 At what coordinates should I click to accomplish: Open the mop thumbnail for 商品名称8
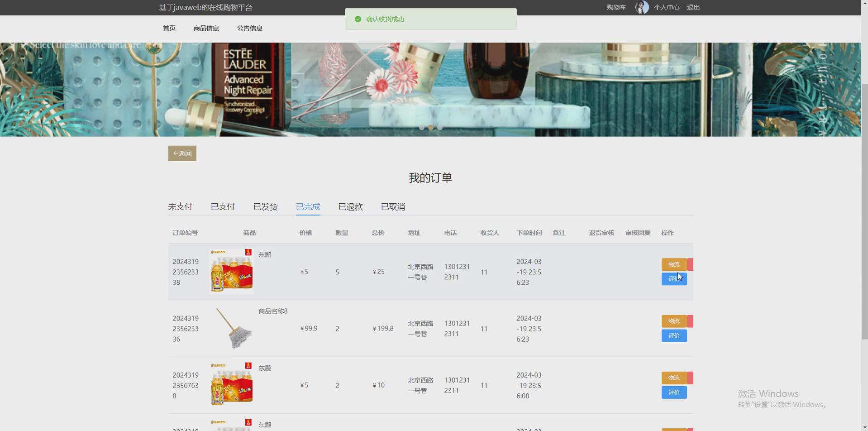coord(232,328)
